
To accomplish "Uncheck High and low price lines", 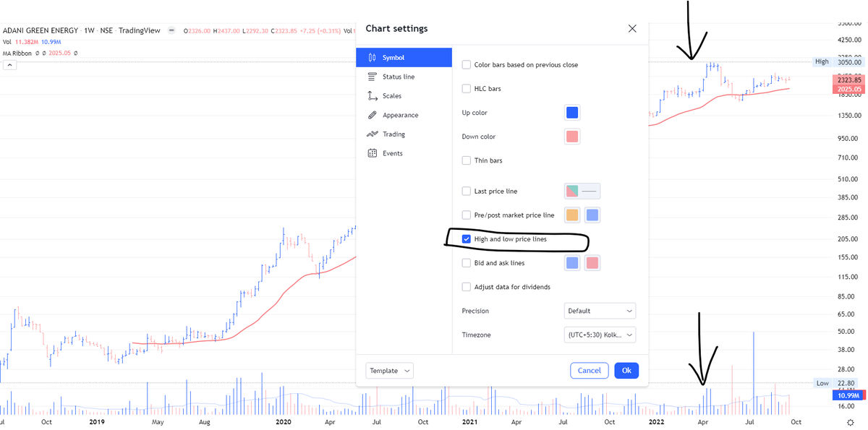I will coord(467,239).
